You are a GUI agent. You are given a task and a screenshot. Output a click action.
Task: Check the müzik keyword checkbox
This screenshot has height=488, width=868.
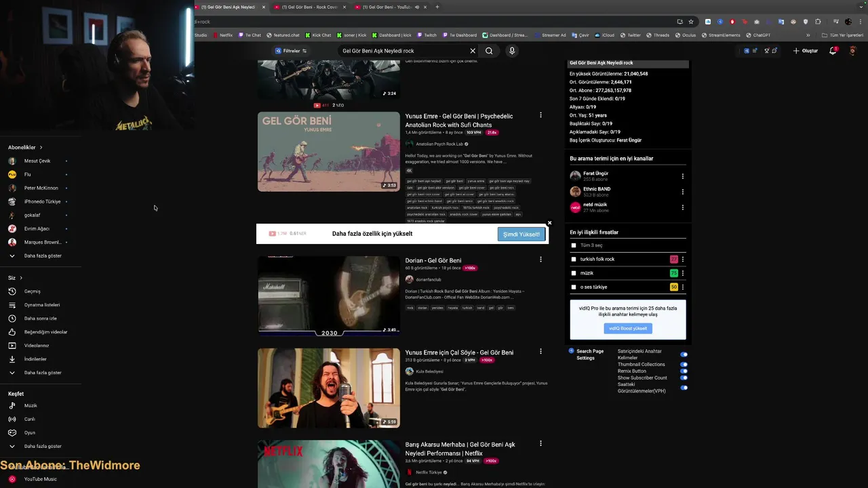coord(574,273)
